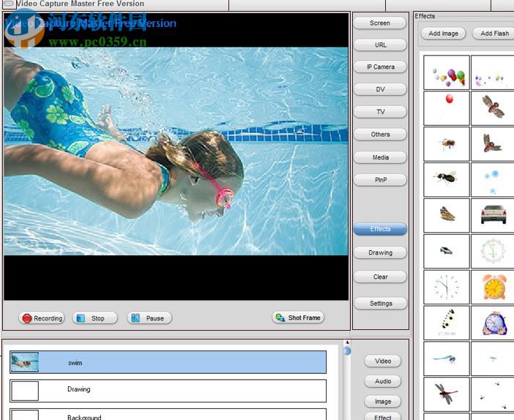Stop the capture with the Stop button
Image resolution: width=514 pixels, height=420 pixels.
tap(94, 318)
